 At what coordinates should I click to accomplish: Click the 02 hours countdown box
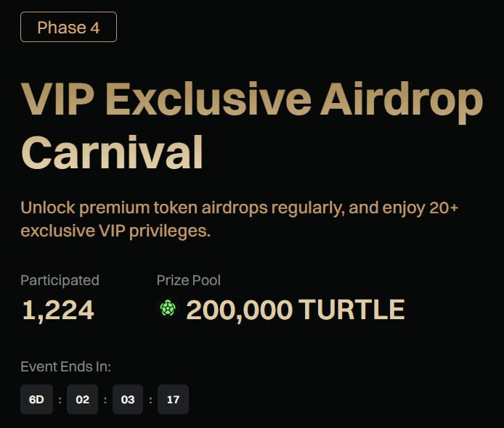tap(82, 400)
